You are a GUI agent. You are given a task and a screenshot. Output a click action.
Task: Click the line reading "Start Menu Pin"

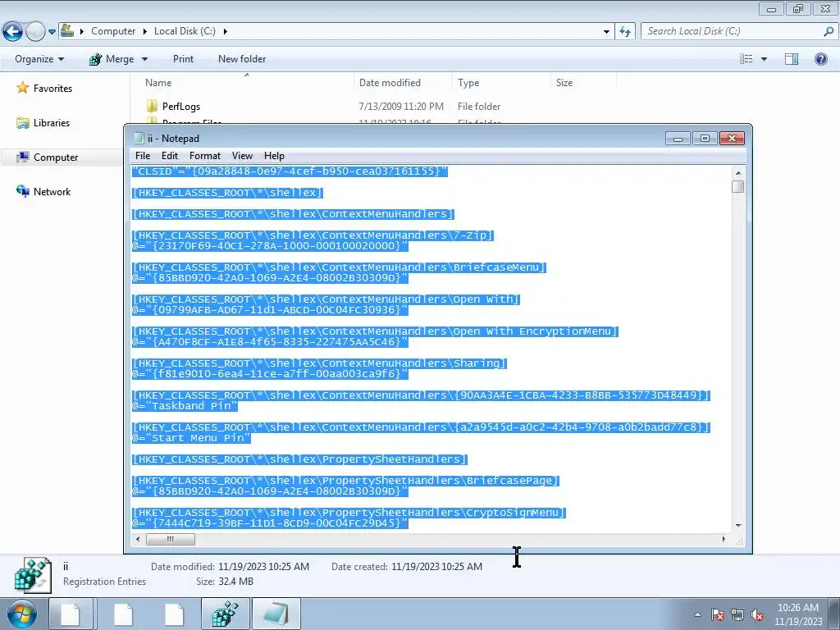[191, 438]
